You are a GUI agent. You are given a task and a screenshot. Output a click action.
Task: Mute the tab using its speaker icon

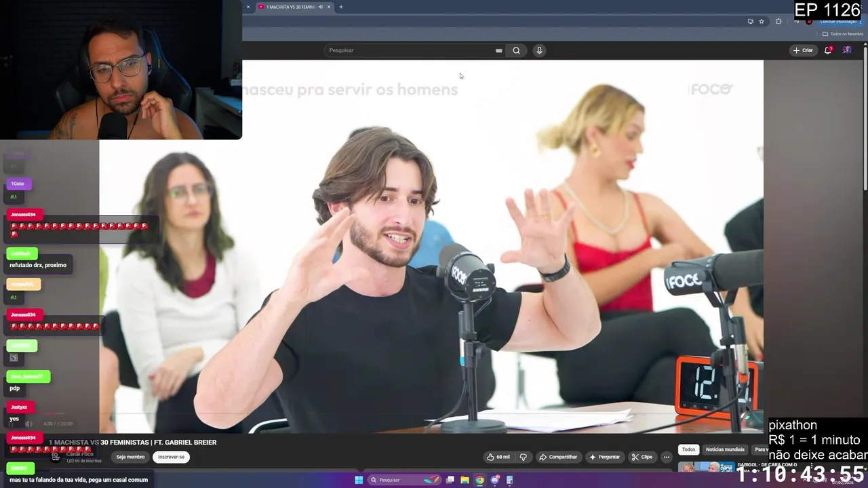point(321,7)
